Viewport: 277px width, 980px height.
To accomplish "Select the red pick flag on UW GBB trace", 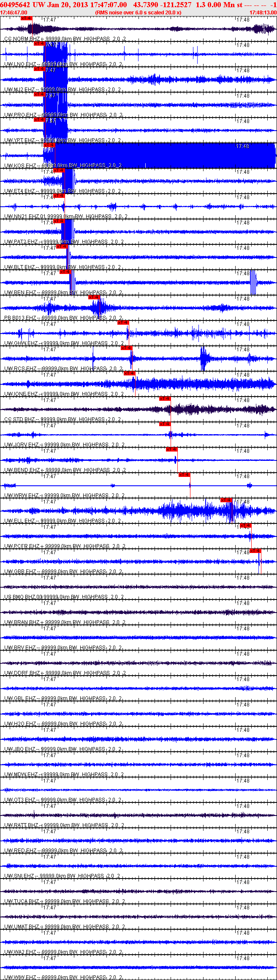I will pos(255,551).
